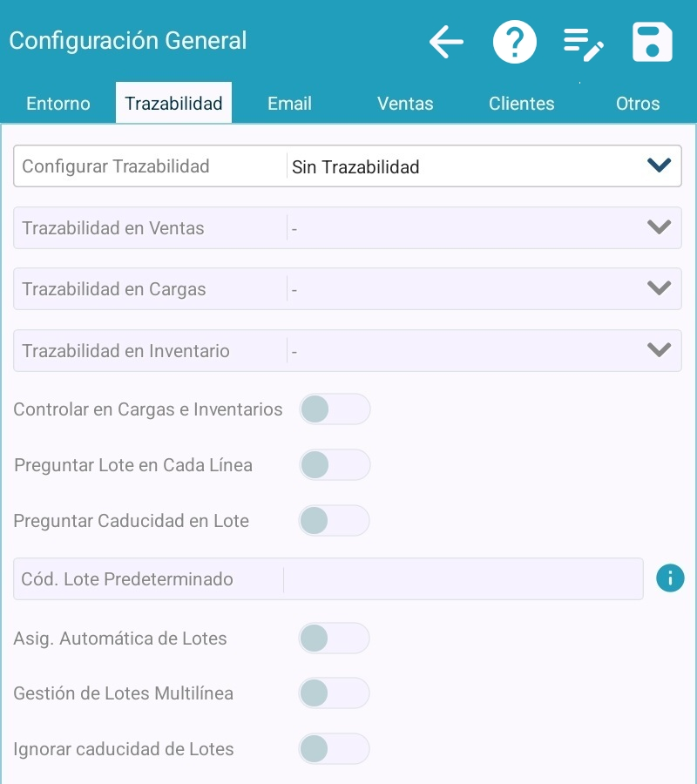Switch to the Entorno tab
Screen dimensions: 697x784
(58, 104)
